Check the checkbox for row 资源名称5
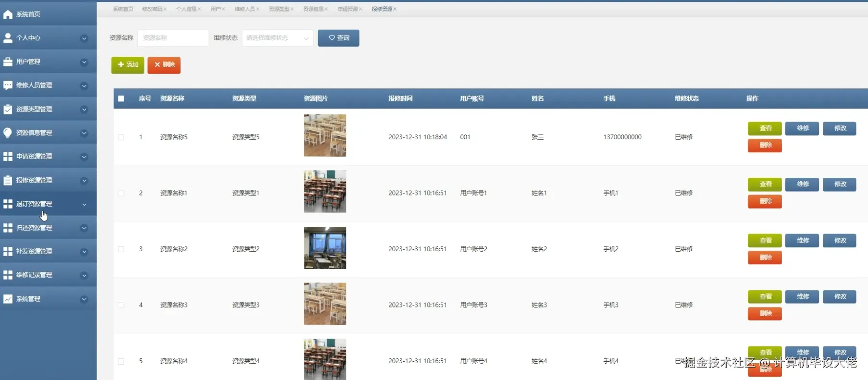 coord(121,137)
